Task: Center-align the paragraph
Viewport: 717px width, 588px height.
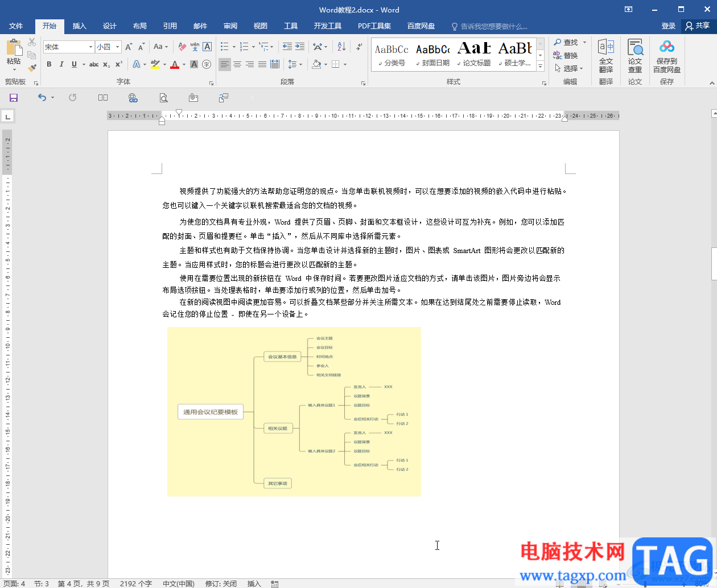Action: (x=237, y=64)
